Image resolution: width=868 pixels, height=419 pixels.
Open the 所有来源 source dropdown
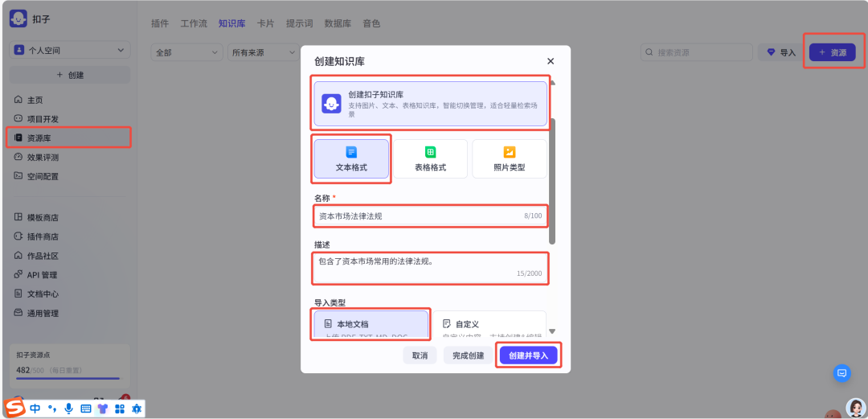pos(264,52)
